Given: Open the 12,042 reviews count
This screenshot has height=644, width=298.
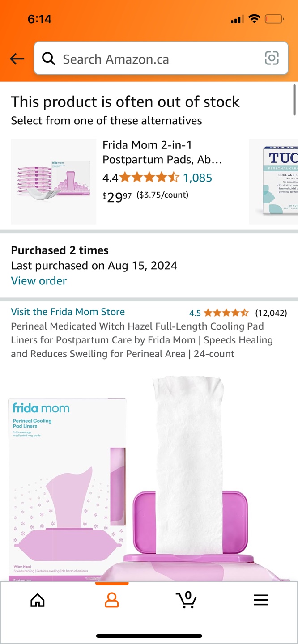Looking at the screenshot, I should click(271, 313).
